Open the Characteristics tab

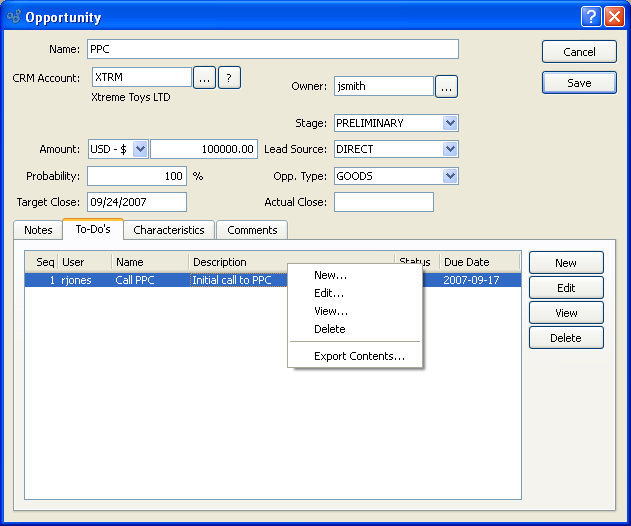point(169,230)
